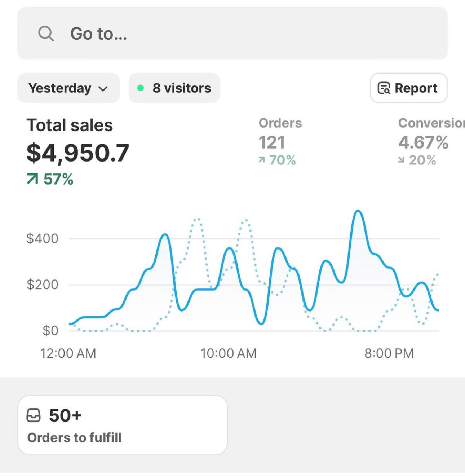Open the Report button
This screenshot has width=465, height=476.
coord(408,88)
